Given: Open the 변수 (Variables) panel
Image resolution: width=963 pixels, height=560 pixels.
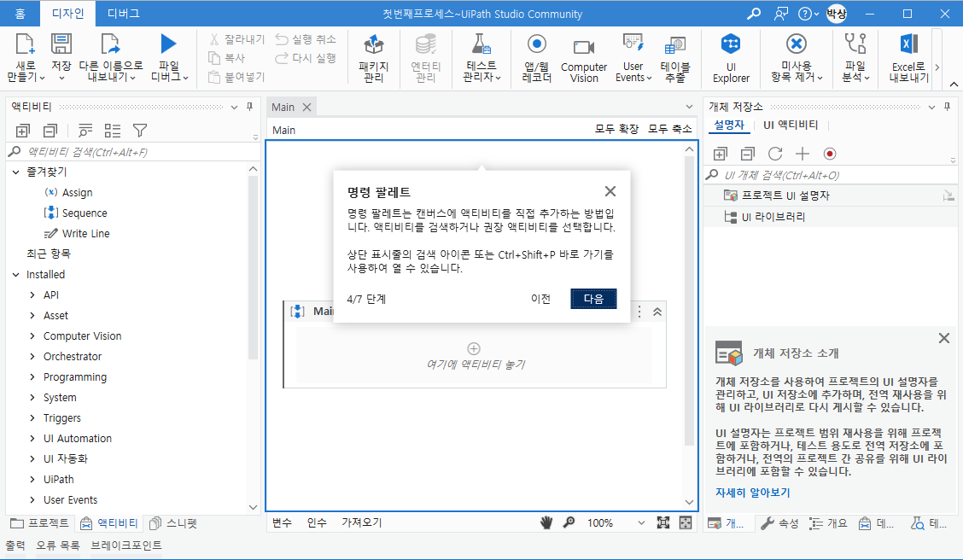Looking at the screenshot, I should (x=282, y=522).
